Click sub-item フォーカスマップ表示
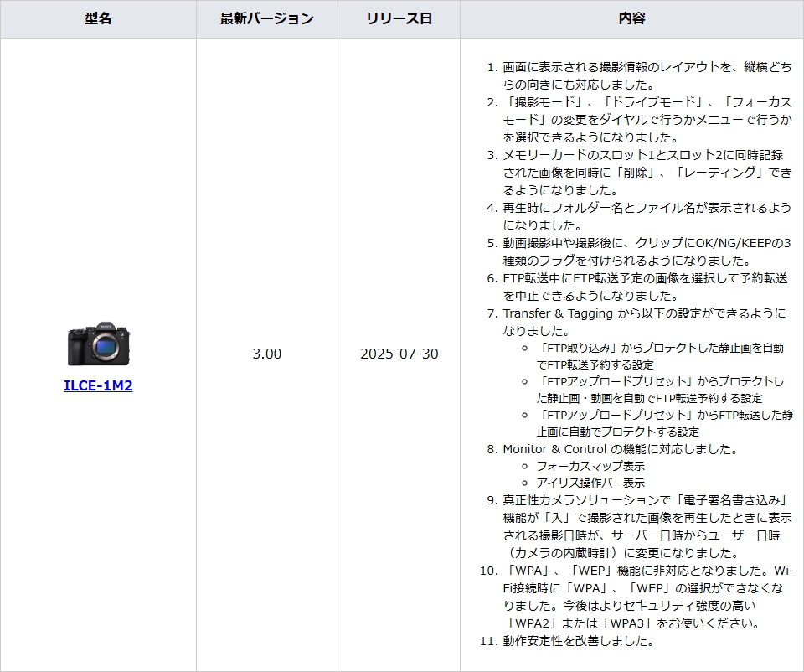Image resolution: width=804 pixels, height=672 pixels. click(590, 466)
